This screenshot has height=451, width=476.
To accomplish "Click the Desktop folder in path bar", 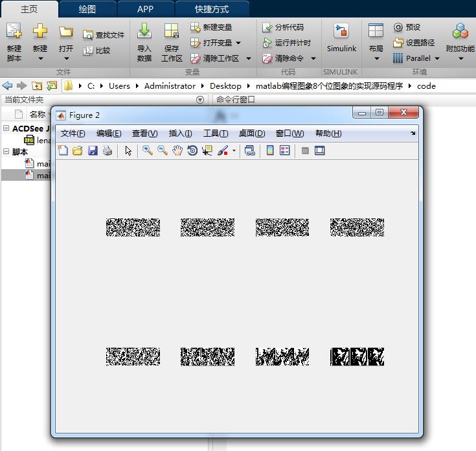I will tap(225, 86).
